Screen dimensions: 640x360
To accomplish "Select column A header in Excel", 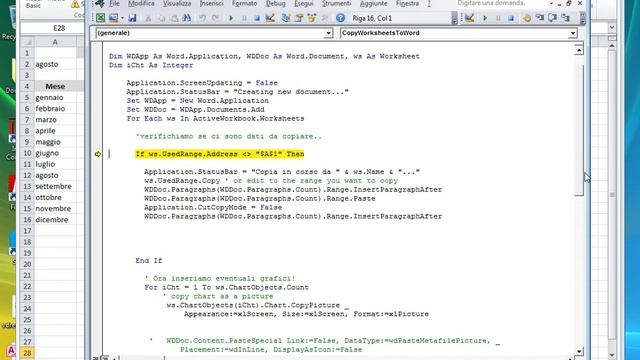I will (55, 42).
